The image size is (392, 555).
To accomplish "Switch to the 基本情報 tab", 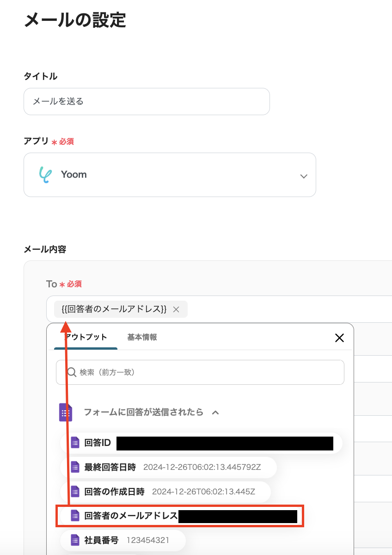I will (142, 337).
